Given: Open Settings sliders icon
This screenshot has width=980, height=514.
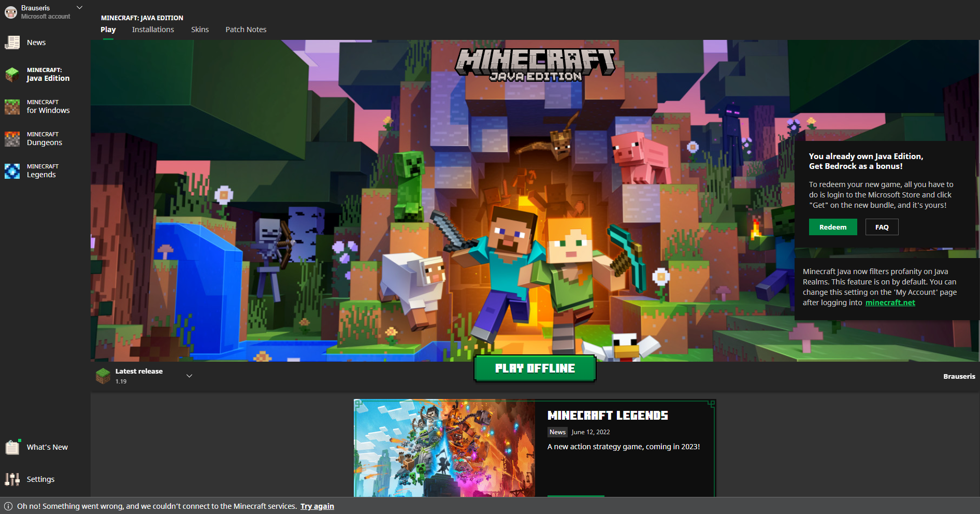Looking at the screenshot, I should (12, 479).
